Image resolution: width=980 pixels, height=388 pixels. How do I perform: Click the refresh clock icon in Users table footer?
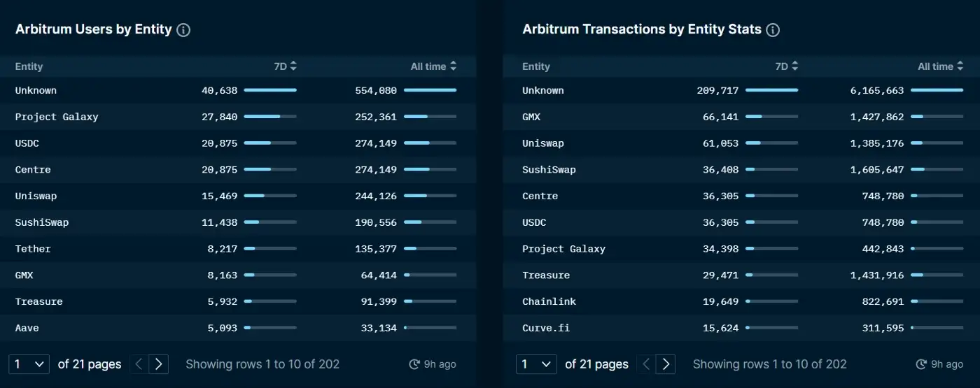[414, 364]
